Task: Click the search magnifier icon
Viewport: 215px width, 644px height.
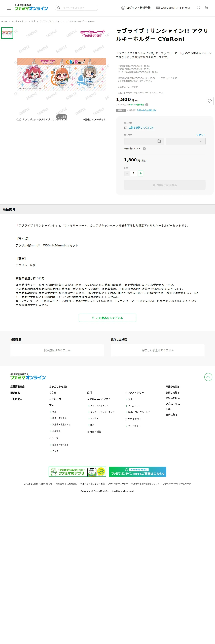Action: [x=59, y=8]
